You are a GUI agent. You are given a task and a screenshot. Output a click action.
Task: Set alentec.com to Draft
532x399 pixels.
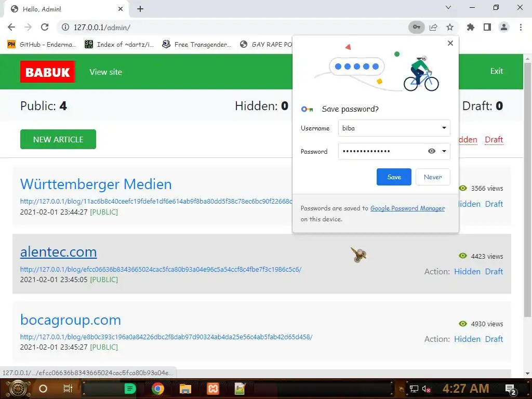tap(494, 271)
